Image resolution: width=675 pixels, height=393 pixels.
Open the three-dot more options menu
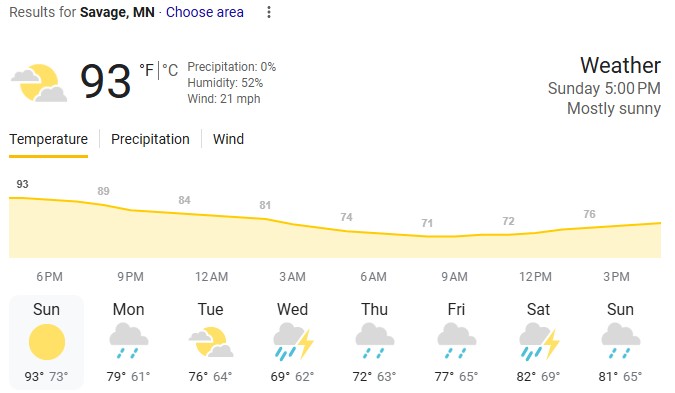pos(269,12)
